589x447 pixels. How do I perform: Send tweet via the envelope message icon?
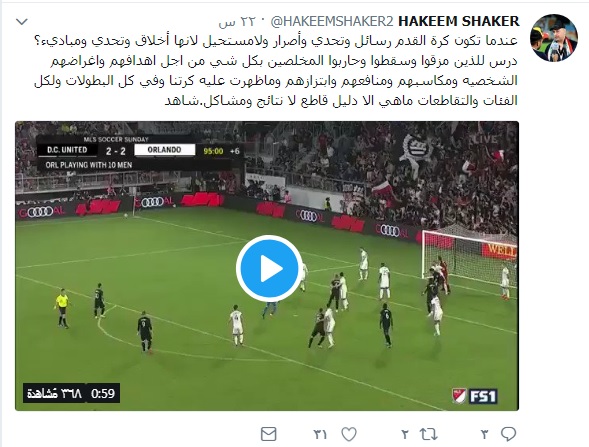coord(269,434)
